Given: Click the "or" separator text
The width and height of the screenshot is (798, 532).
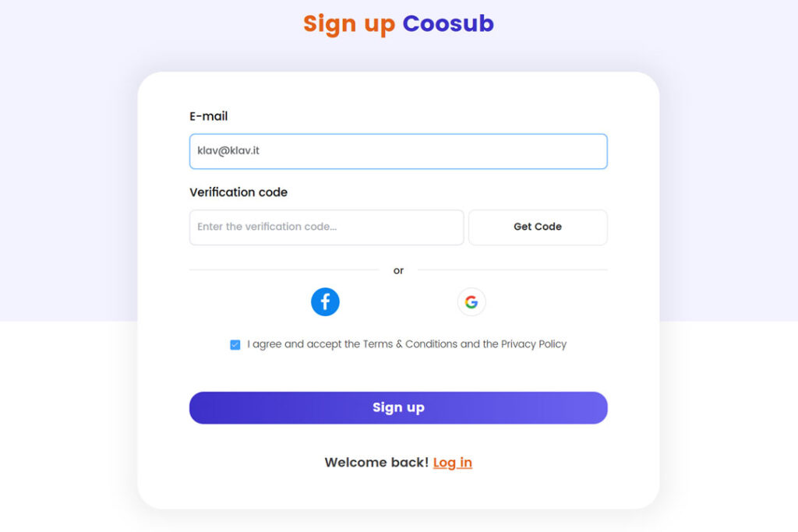Looking at the screenshot, I should 398,271.
